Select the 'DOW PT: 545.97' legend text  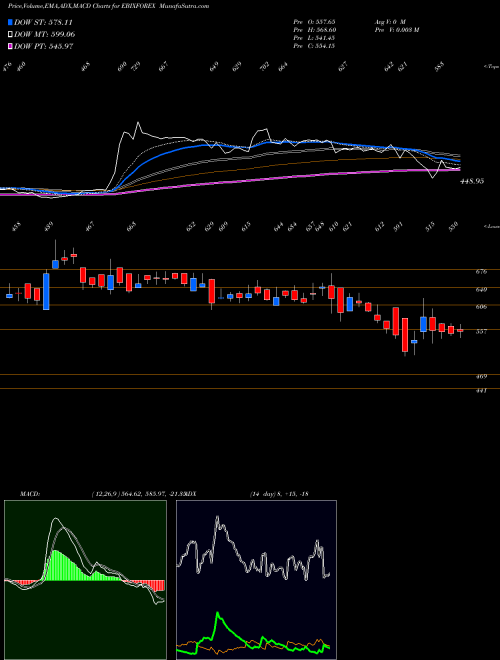coord(43,46)
